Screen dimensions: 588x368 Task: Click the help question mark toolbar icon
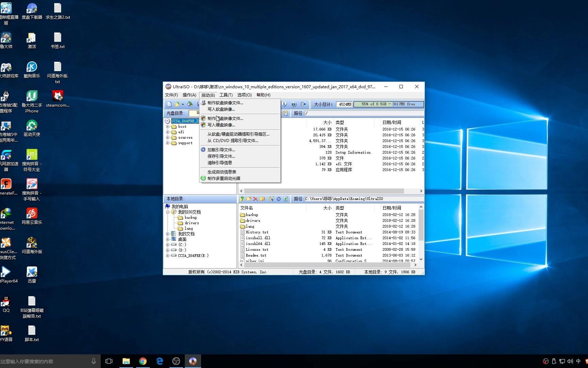tap(294, 104)
